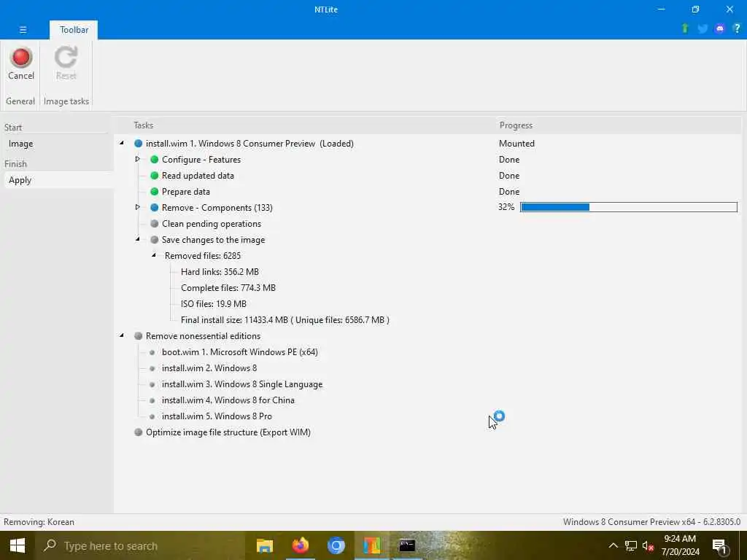Open the Discord icon
Image resolution: width=747 pixels, height=560 pixels.
720,28
